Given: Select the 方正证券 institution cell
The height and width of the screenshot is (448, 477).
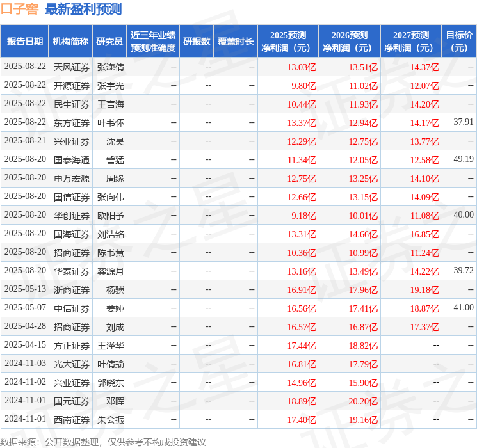Looking at the screenshot, I should pos(72,346).
